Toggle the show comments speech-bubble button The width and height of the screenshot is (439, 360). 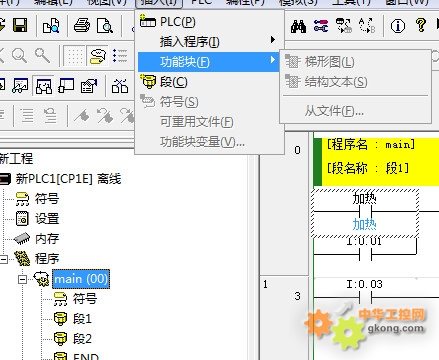click(x=98, y=56)
